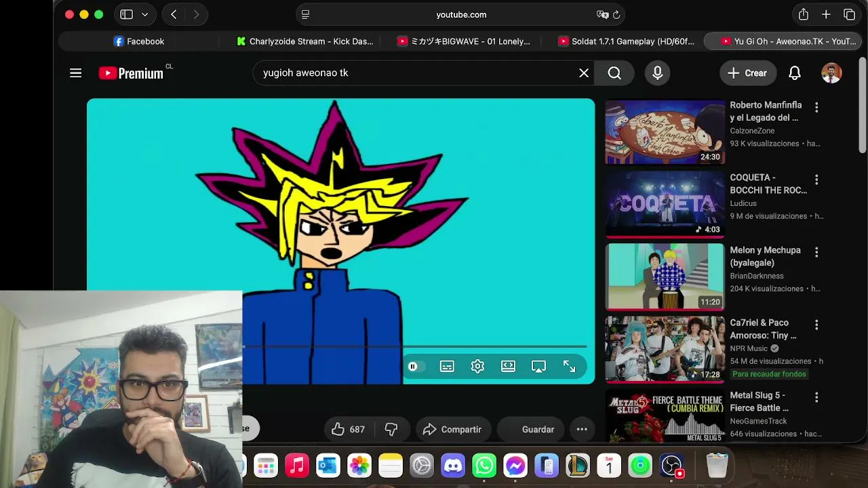868x488 pixels.
Task: Start a voice search with the microphone
Action: (x=658, y=73)
